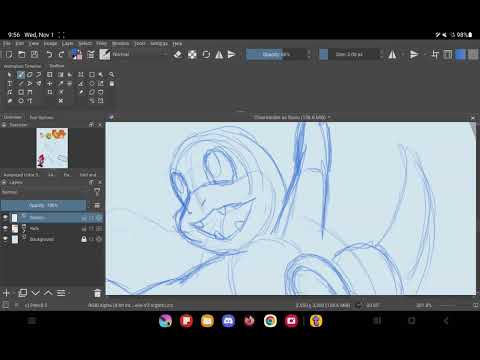The image size is (480, 360).
Task: Close the Layers docker
Action: 100,182
